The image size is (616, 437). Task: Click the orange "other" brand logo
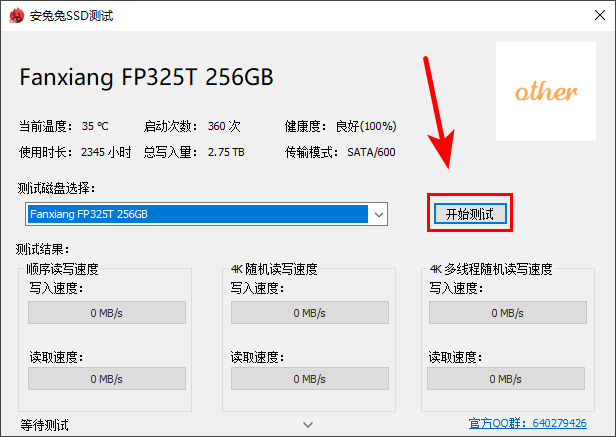(x=546, y=92)
